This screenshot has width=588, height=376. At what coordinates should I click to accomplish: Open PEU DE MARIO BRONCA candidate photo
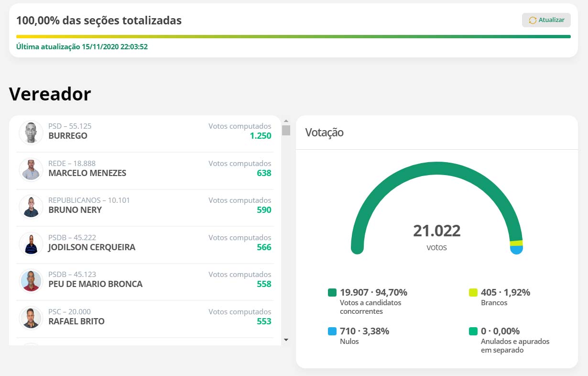pyautogui.click(x=31, y=280)
